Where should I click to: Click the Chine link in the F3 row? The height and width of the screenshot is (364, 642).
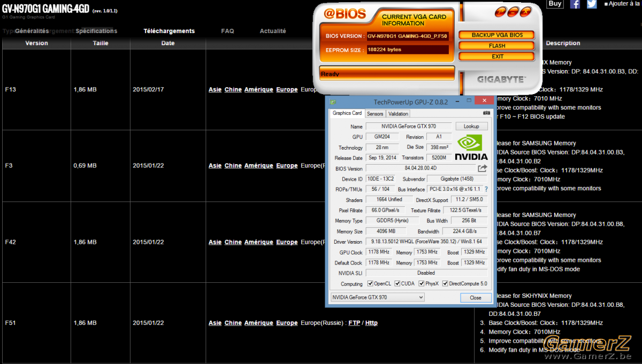point(233,166)
